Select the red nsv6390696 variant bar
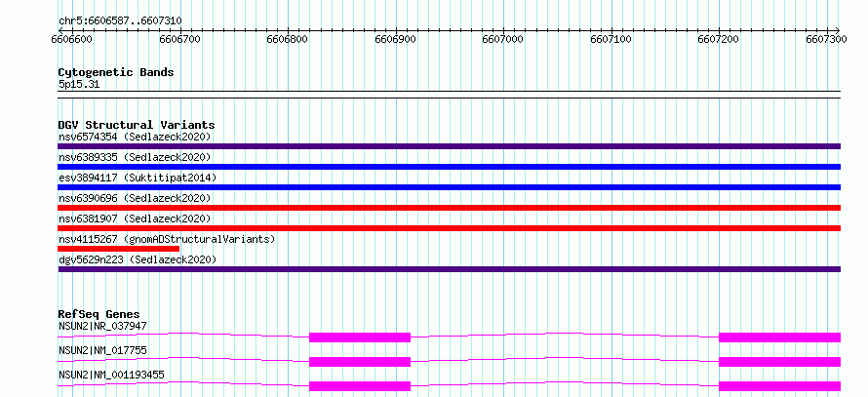Viewport: 868px width, 397px height. pyautogui.click(x=449, y=208)
